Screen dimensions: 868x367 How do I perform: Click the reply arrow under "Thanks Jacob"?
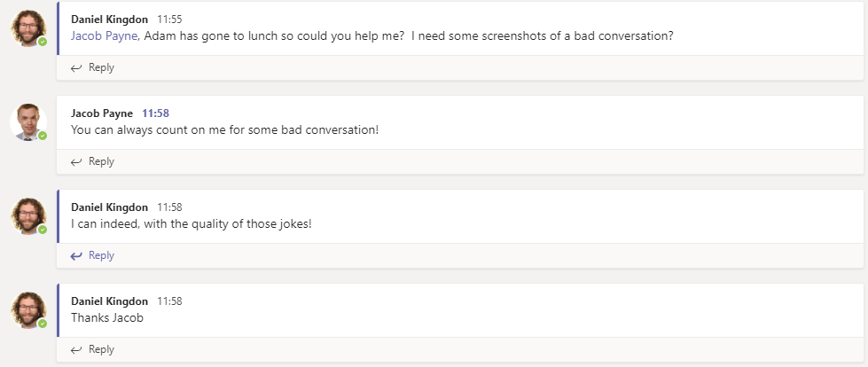[x=76, y=349]
